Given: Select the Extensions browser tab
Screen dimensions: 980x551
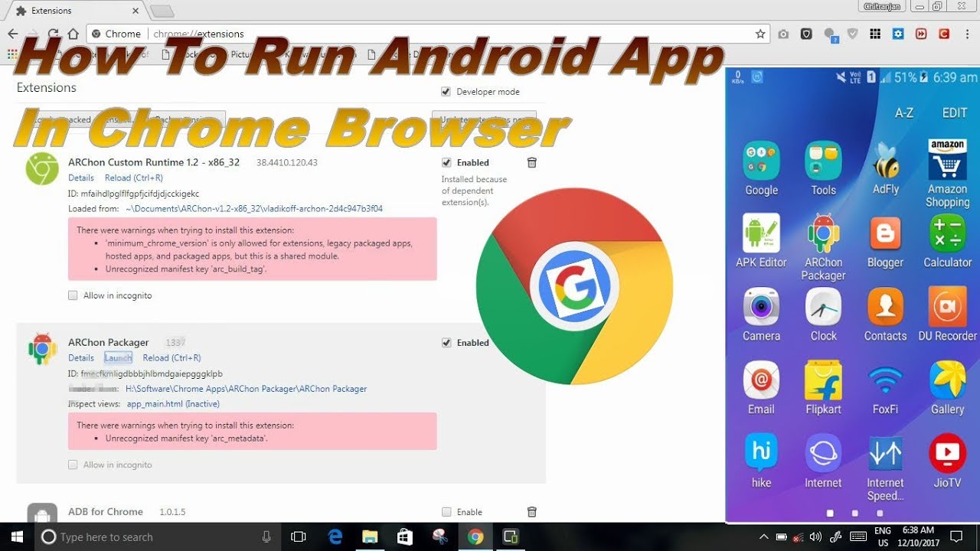Looking at the screenshot, I should (x=77, y=11).
